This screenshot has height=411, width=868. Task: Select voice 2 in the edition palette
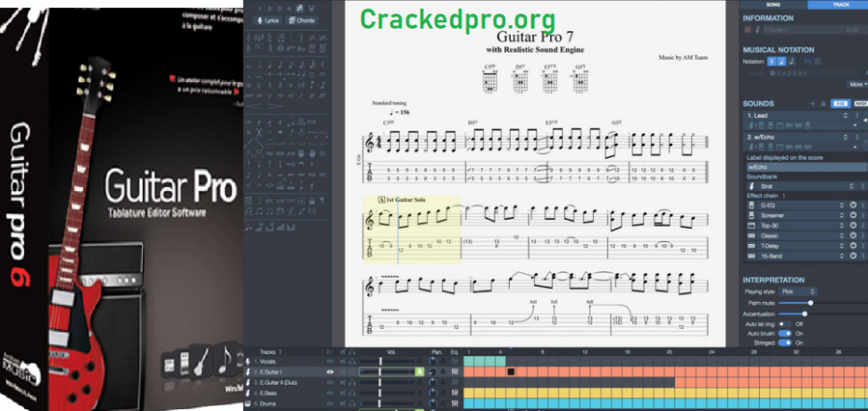click(x=270, y=8)
